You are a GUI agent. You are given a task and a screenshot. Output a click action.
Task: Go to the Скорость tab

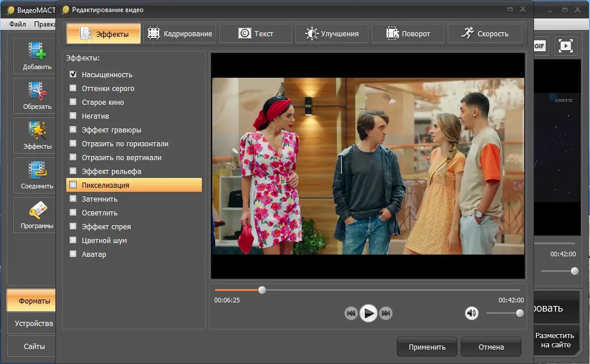[x=484, y=33]
